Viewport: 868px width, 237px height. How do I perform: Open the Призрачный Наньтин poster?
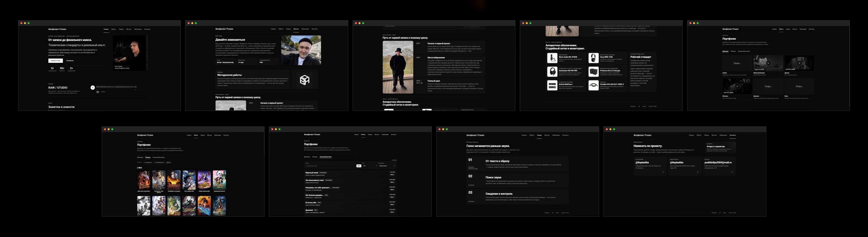click(x=219, y=180)
